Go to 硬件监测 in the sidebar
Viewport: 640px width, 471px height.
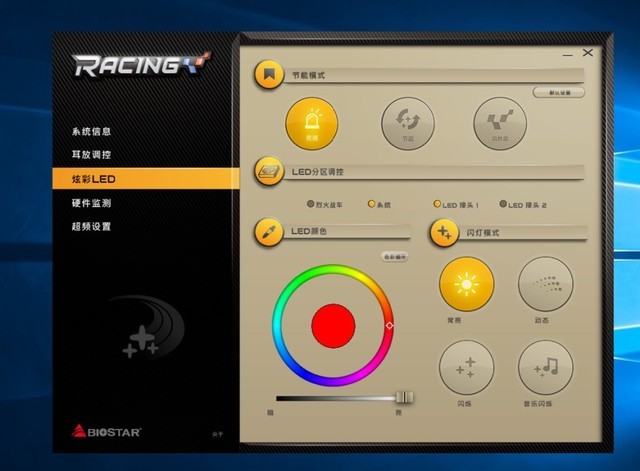pos(91,203)
